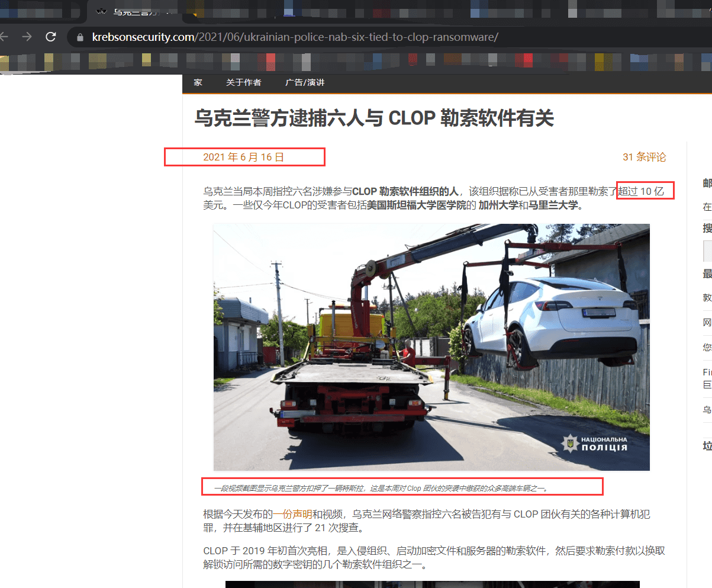The image size is (712, 588).
Task: Click the bold text CLOP 勒索软件组织的人
Action: pyautogui.click(x=405, y=191)
